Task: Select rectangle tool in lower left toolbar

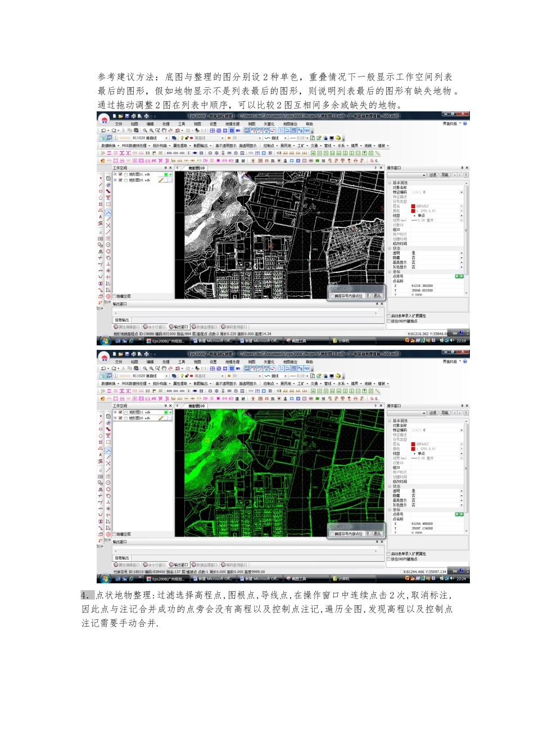Action: click(101, 429)
